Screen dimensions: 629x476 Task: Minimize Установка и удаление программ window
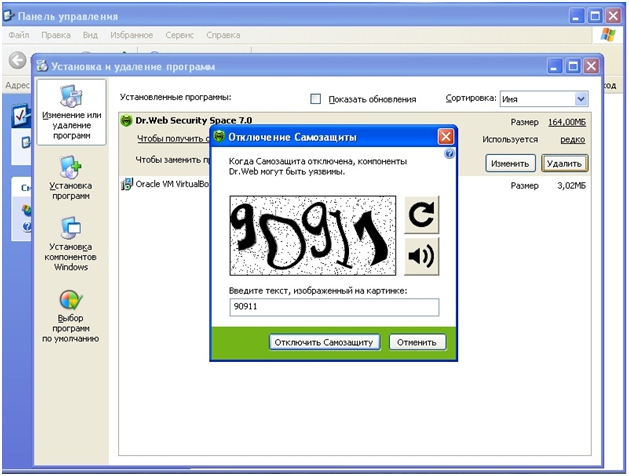click(x=554, y=66)
